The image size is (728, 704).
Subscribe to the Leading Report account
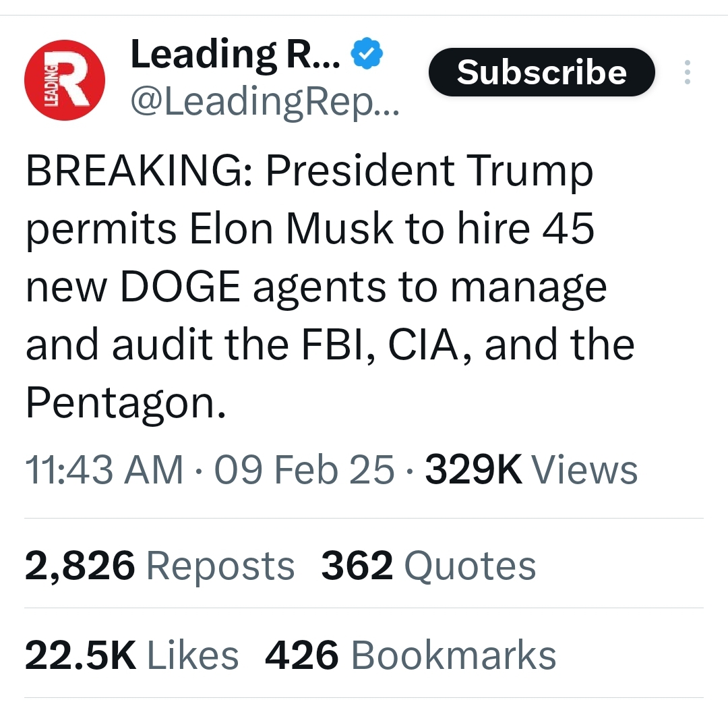[542, 72]
